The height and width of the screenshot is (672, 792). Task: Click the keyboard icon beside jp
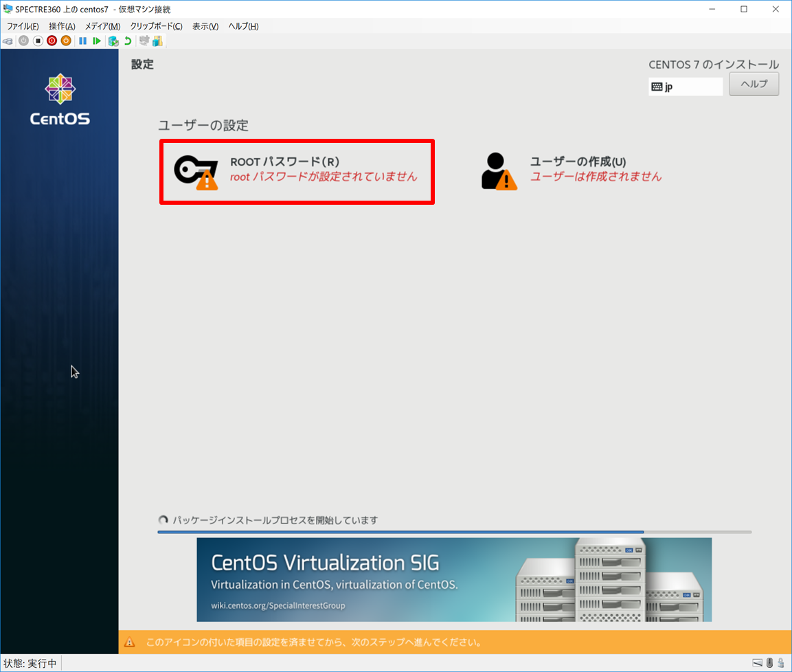click(657, 87)
